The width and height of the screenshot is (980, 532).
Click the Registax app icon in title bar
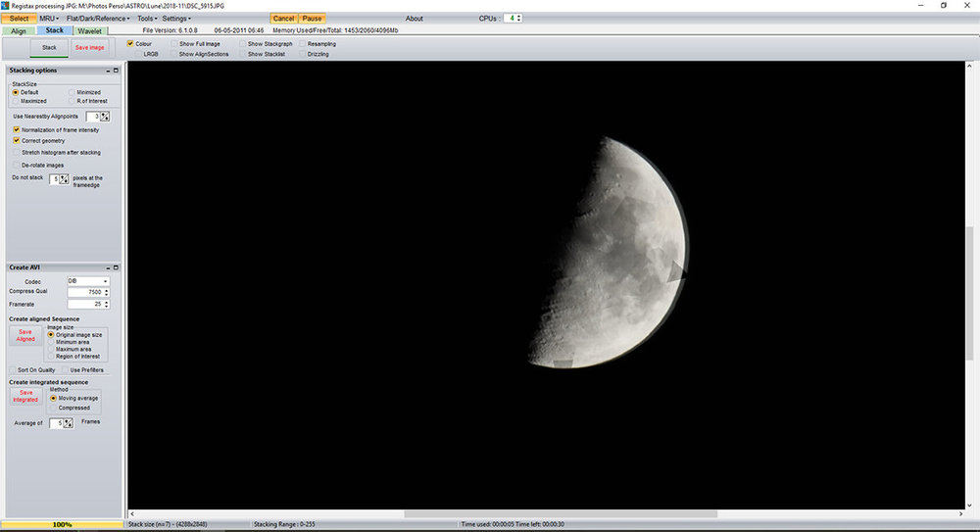[5, 5]
